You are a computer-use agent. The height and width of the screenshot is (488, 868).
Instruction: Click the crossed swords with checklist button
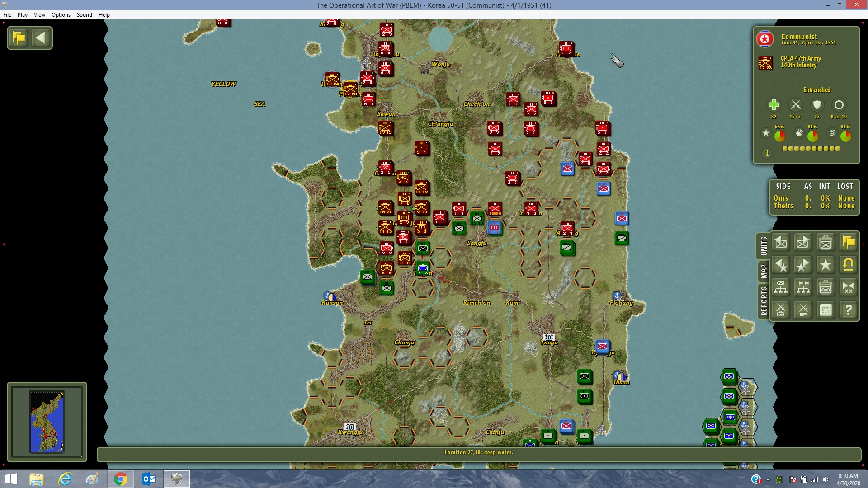(781, 310)
